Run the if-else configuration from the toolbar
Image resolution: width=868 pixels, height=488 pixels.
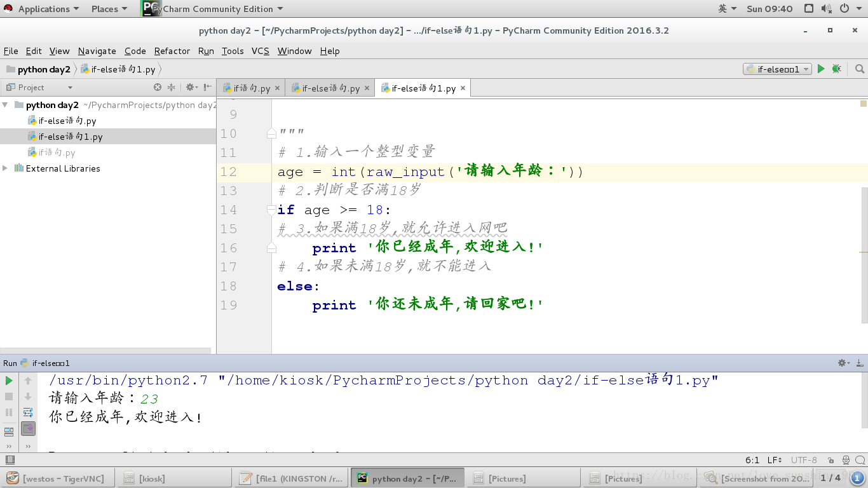coord(821,69)
